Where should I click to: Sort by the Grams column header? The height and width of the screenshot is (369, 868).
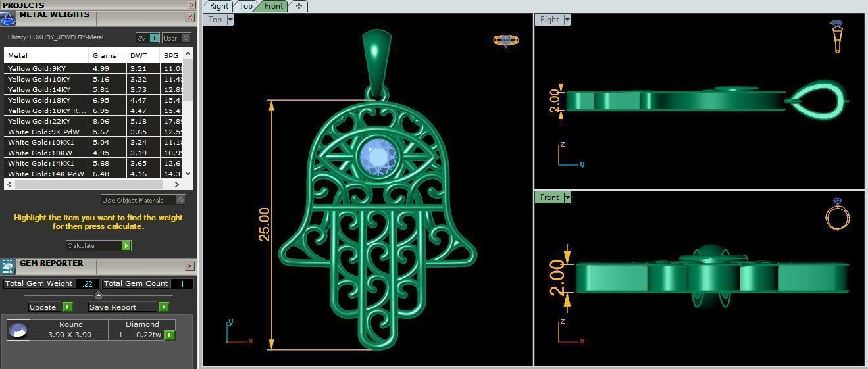tap(107, 55)
